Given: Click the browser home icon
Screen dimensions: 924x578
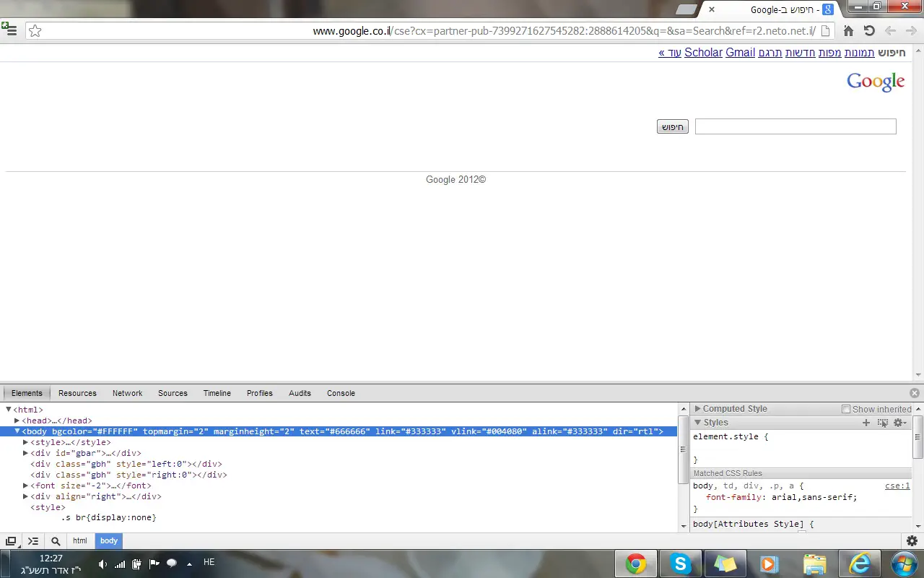Looking at the screenshot, I should (x=849, y=31).
